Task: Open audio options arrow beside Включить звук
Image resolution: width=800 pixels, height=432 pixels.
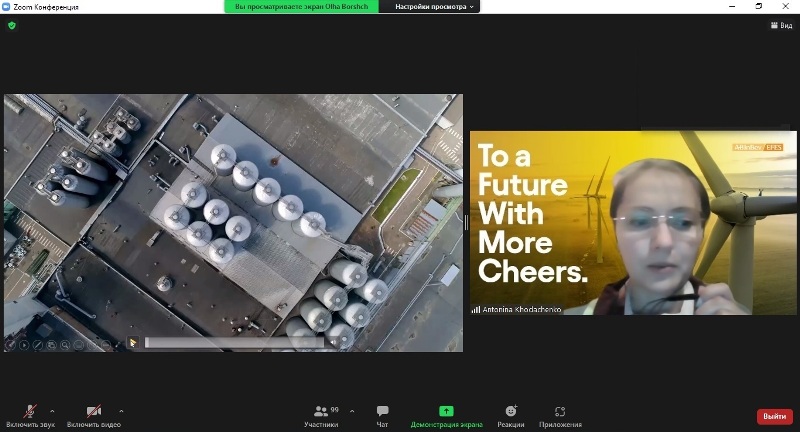Action: coord(52,411)
